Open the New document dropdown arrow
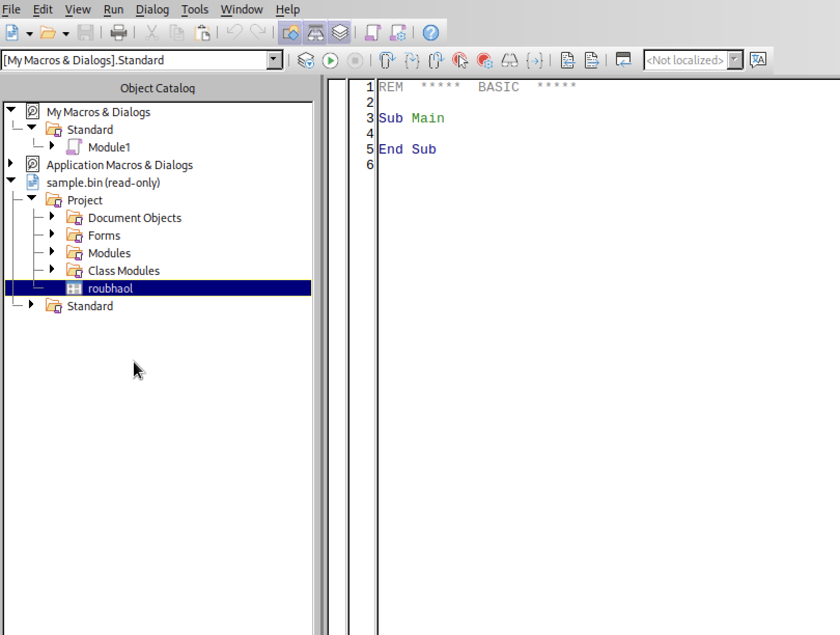The image size is (840, 635). pos(30,34)
